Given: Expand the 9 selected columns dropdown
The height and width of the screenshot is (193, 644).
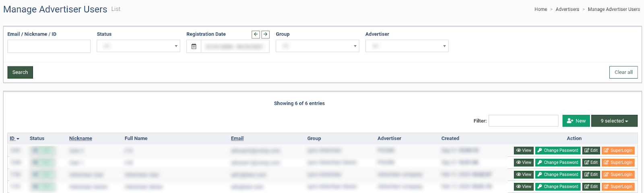Looking at the screenshot, I should pyautogui.click(x=614, y=121).
